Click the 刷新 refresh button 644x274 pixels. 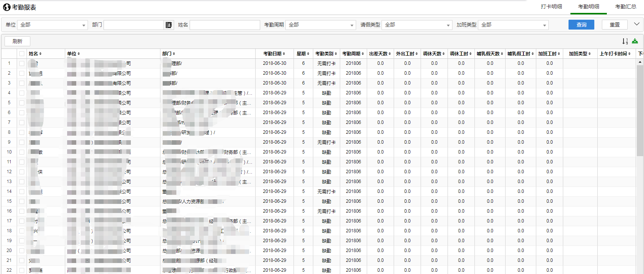pyautogui.click(x=17, y=41)
